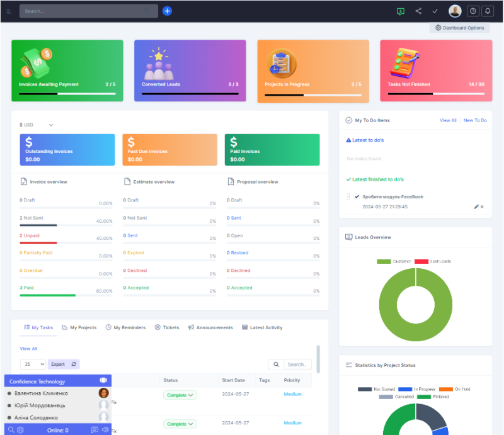This screenshot has height=435, width=504.
Task: Click the top search input field
Action: (88, 11)
